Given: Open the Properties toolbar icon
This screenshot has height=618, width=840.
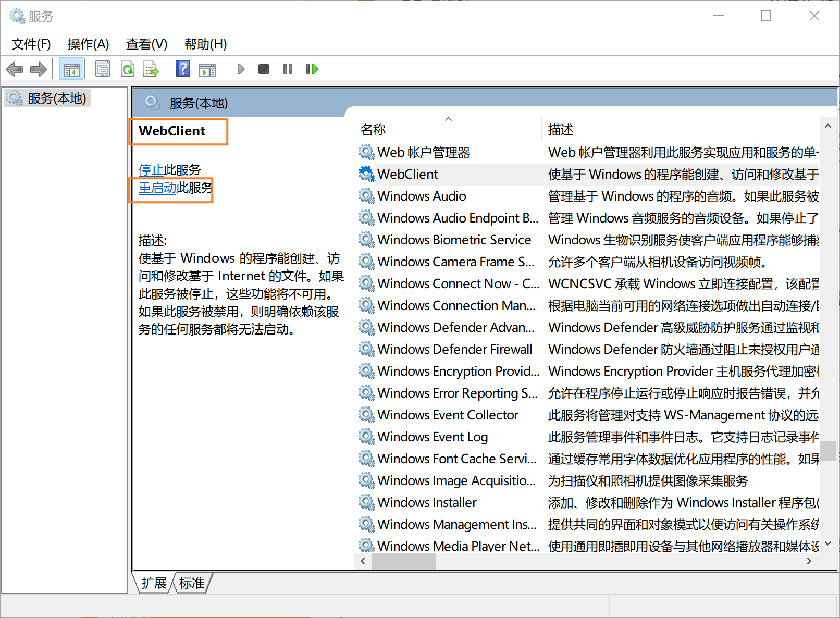Looking at the screenshot, I should click(x=103, y=69).
